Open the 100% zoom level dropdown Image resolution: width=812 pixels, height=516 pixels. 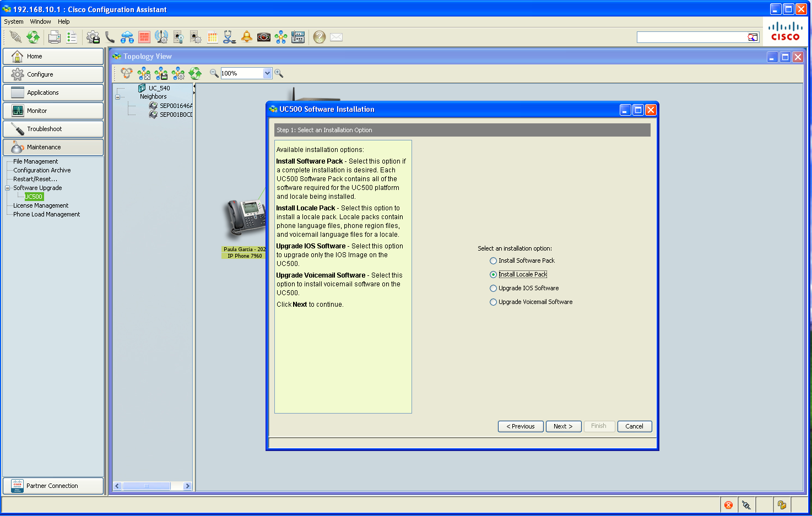[x=267, y=73]
